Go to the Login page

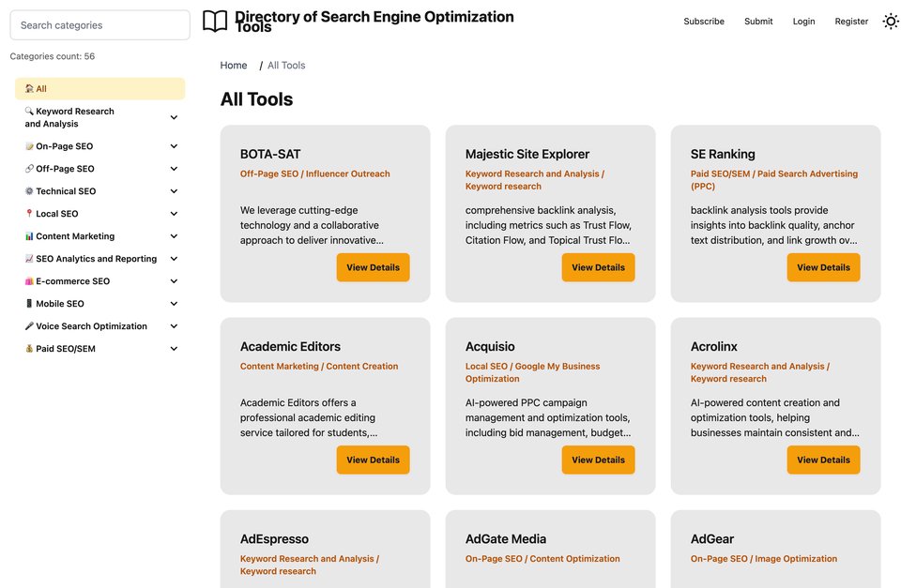804,22
